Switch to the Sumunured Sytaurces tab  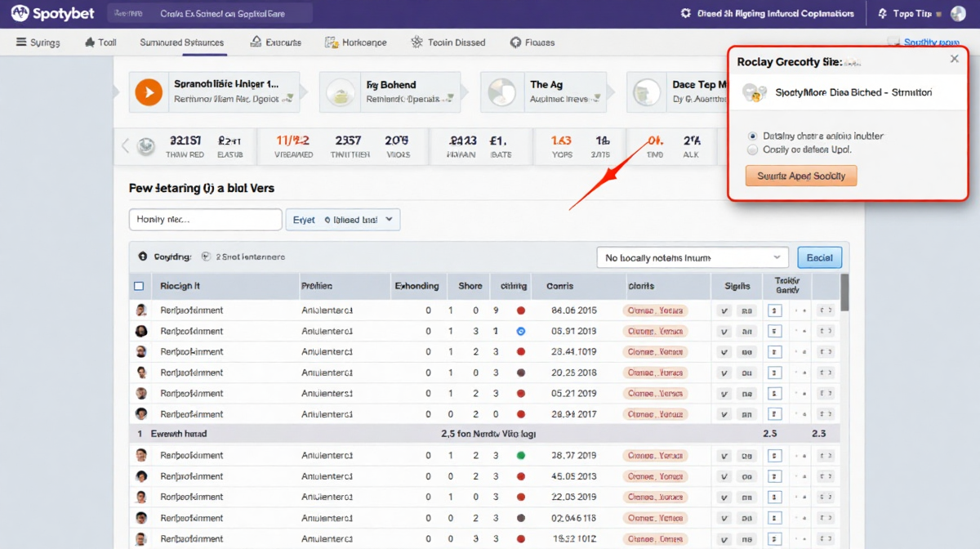181,42
